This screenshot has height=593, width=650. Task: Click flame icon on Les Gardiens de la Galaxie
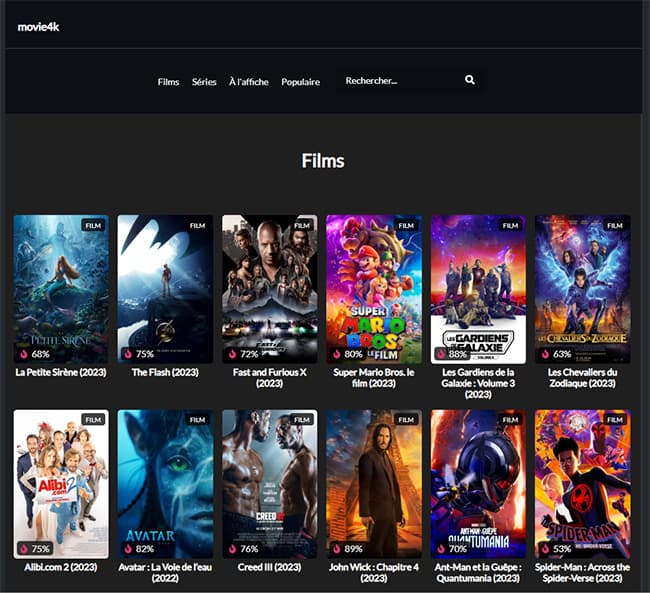coord(441,354)
